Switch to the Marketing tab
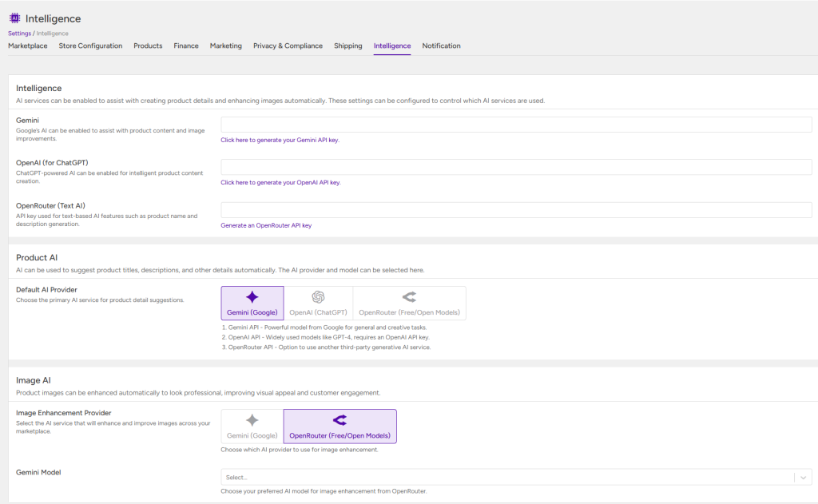 click(226, 46)
